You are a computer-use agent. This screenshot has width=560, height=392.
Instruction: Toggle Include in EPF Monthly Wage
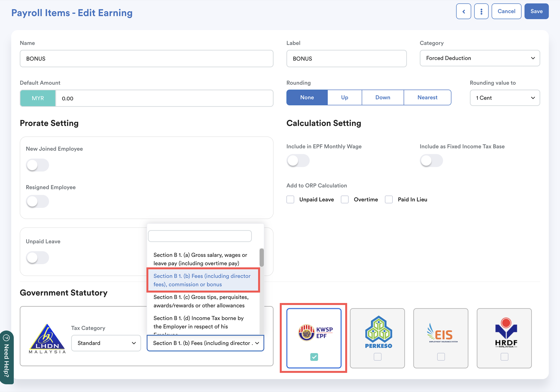298,161
